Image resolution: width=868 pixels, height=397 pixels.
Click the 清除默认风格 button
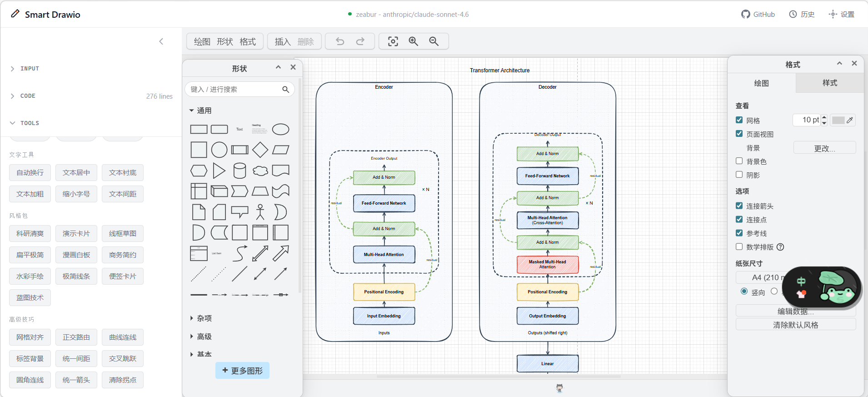(x=796, y=325)
